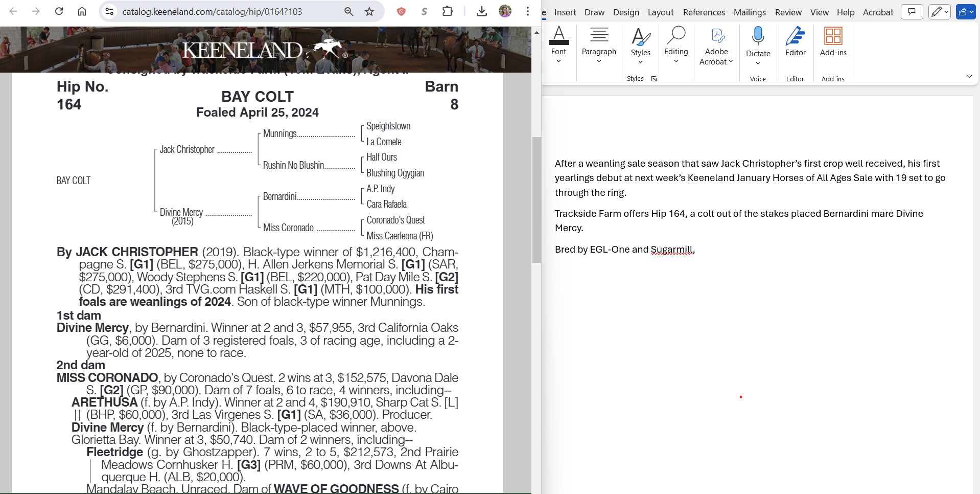Open the Layout tab in Word

point(661,12)
